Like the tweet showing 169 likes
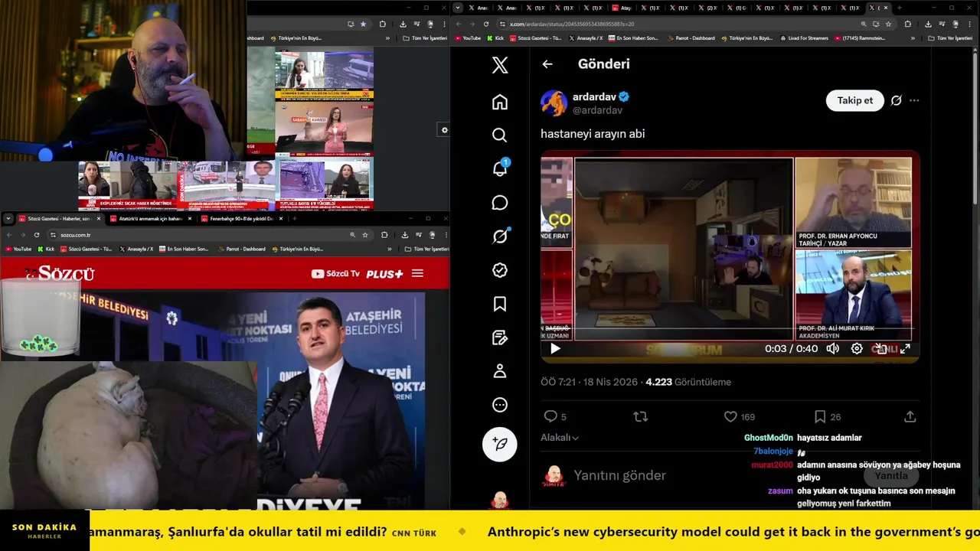This screenshot has height=551, width=980. [x=740, y=416]
